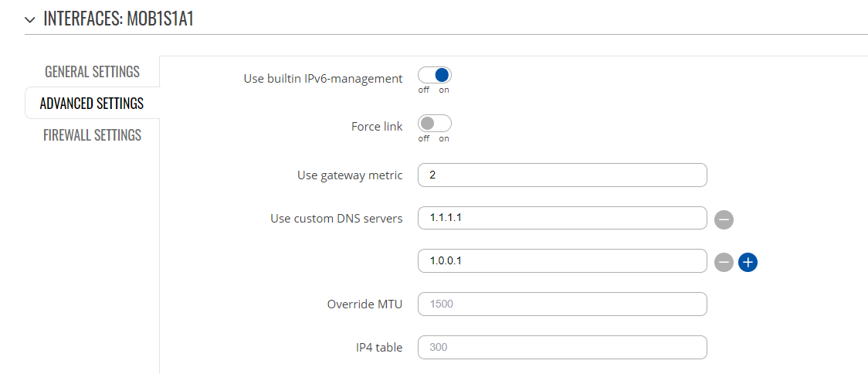
Task: Click the 'off' label under IPv6-management toggle
Action: tap(423, 90)
